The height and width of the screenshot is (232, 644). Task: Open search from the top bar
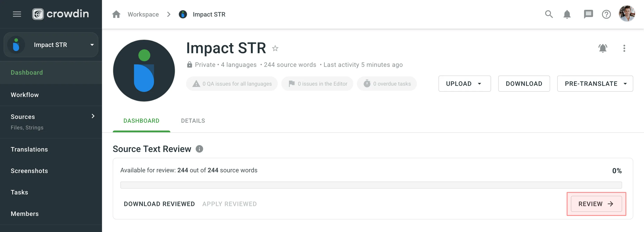[549, 14]
